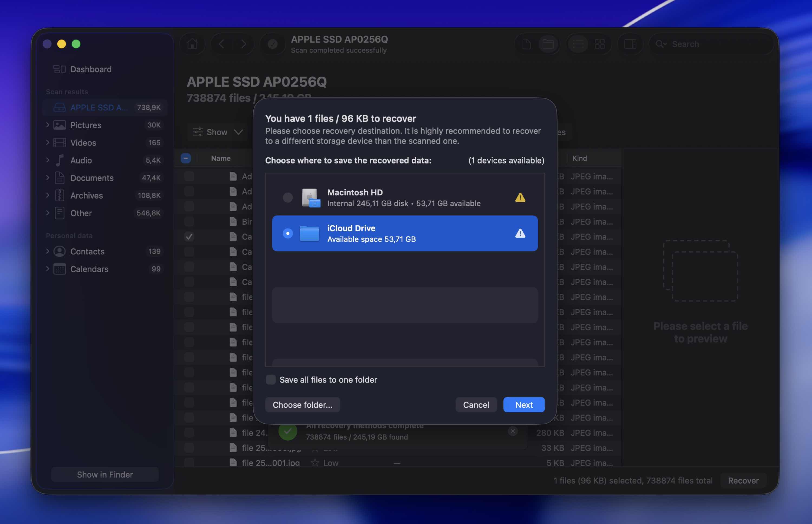
Task: Open Calendars personal data
Action: point(105,269)
